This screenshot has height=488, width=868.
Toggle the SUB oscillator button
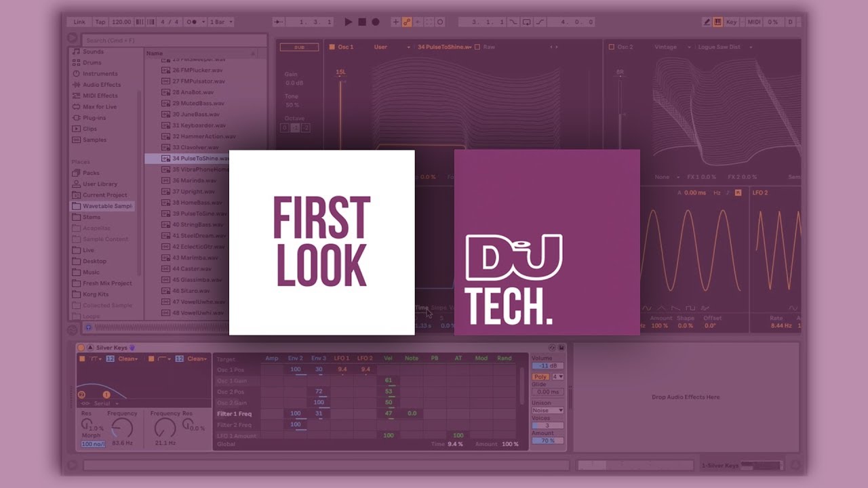tap(299, 47)
